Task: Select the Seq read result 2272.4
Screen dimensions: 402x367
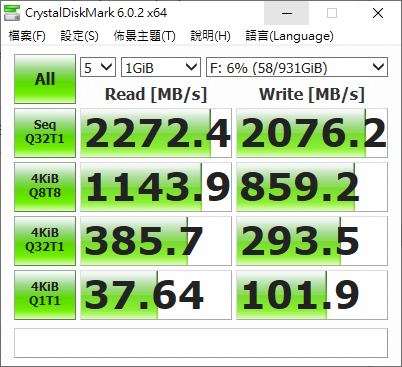Action: 156,133
